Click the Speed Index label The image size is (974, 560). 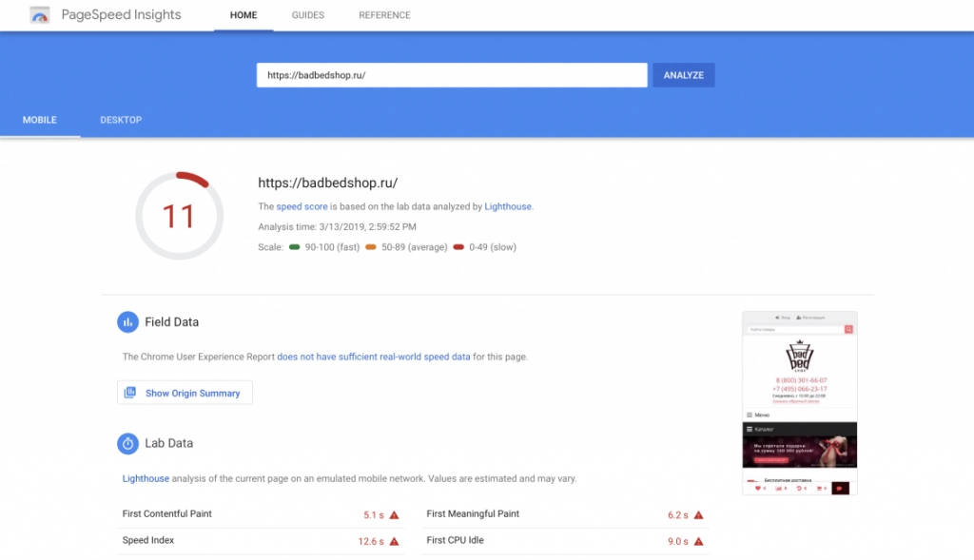pos(148,540)
